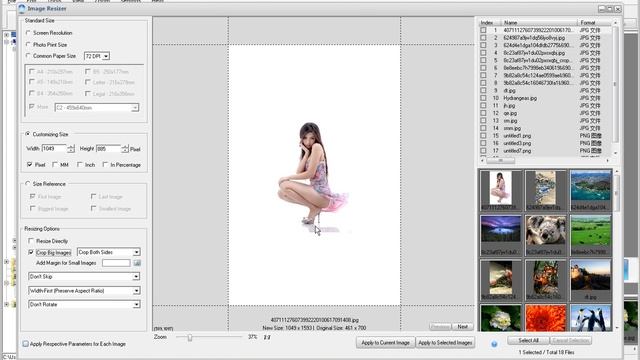Sort file list by Name column
Viewport: 640px width, 360px height.
pyautogui.click(x=539, y=22)
